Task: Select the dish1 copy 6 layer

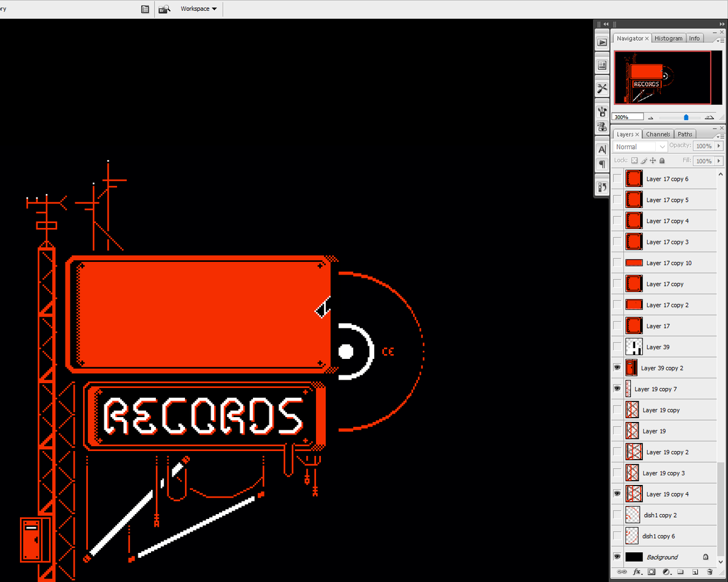Action: click(x=664, y=536)
